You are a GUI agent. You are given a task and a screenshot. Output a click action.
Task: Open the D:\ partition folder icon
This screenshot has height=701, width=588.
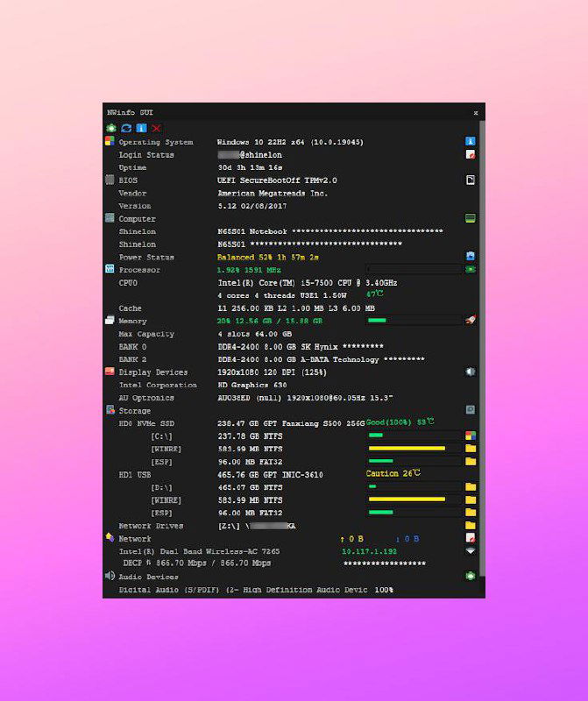coord(471,486)
